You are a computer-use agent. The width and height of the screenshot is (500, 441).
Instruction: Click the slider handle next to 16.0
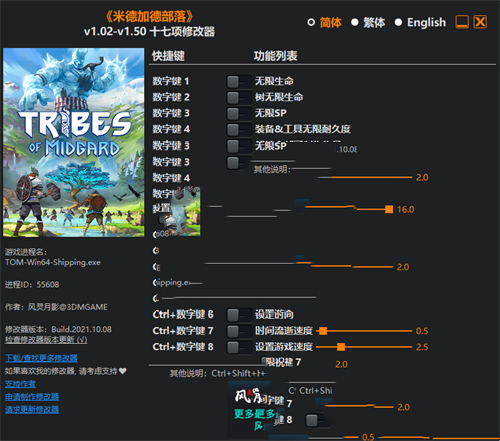click(x=389, y=209)
